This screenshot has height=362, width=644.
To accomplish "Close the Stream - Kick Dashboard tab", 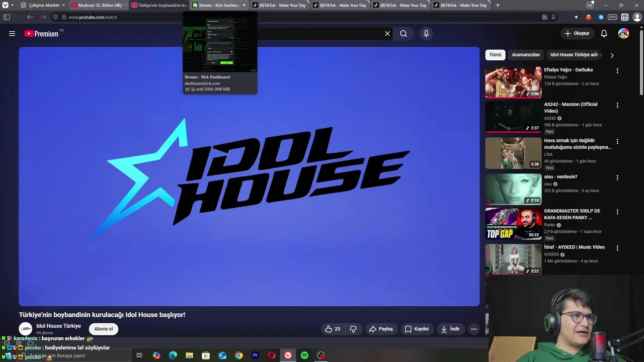I will [x=244, y=5].
